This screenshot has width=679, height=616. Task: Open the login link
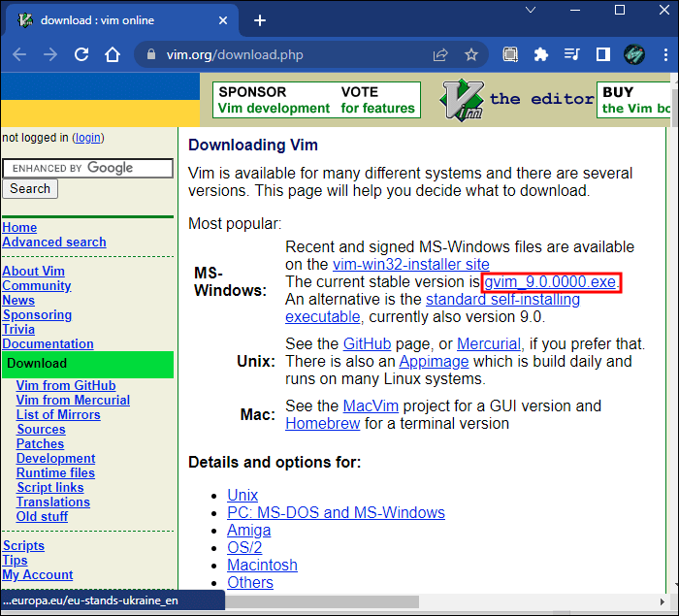88,138
